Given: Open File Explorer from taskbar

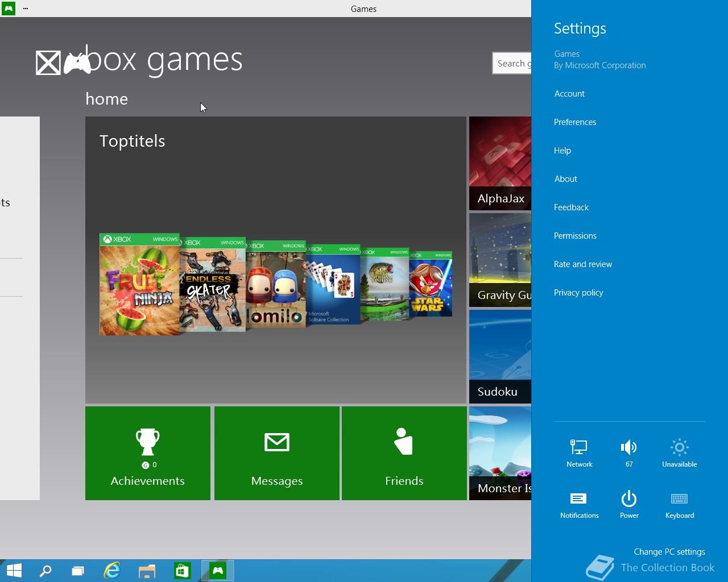Looking at the screenshot, I should (147, 571).
